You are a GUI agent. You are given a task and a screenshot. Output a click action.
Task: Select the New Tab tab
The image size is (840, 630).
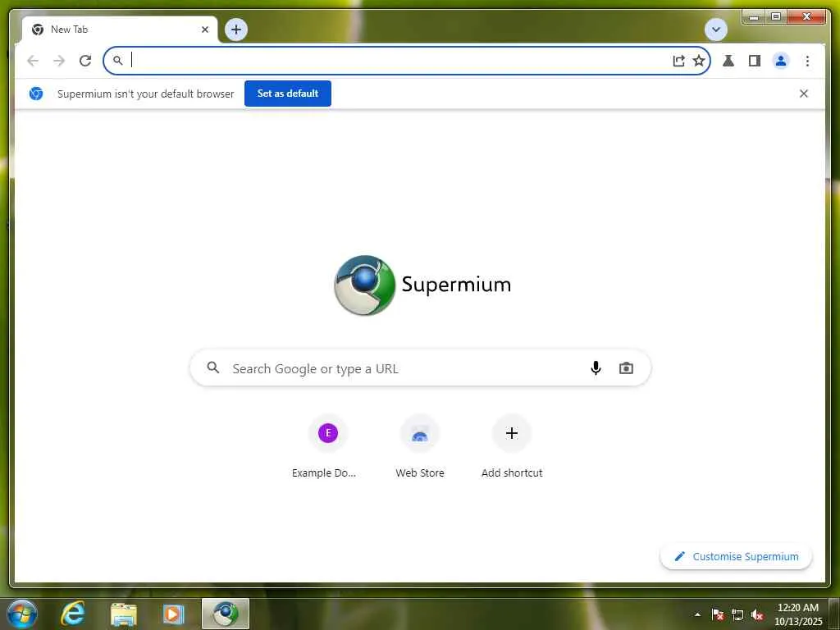click(120, 30)
